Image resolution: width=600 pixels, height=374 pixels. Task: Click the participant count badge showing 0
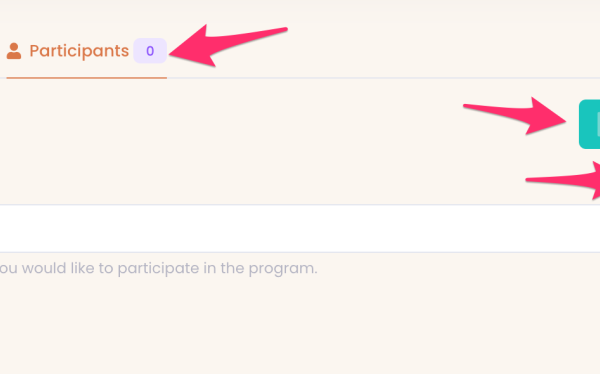pos(150,51)
